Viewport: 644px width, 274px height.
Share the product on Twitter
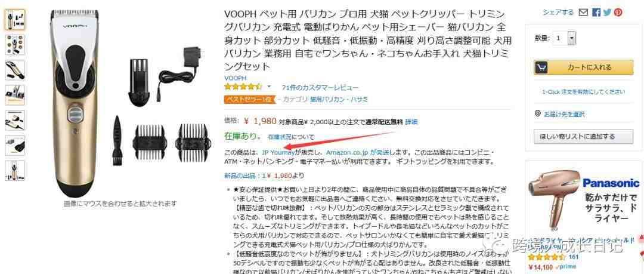pos(607,13)
